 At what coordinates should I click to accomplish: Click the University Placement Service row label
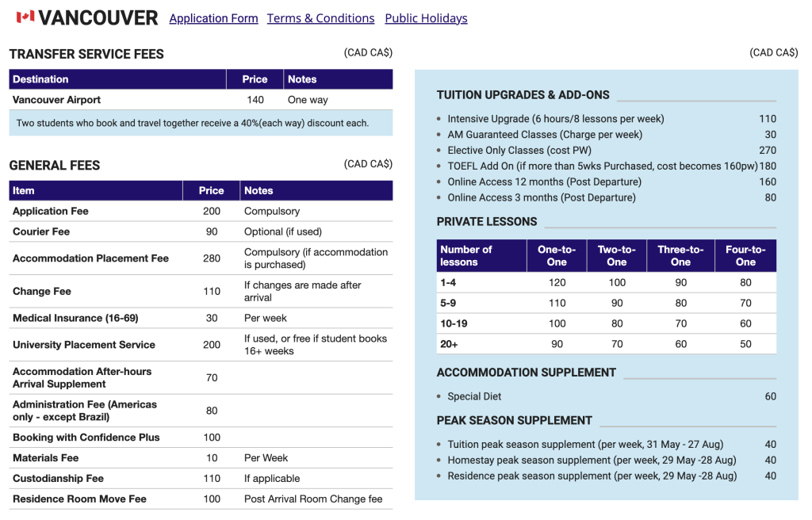(x=84, y=345)
